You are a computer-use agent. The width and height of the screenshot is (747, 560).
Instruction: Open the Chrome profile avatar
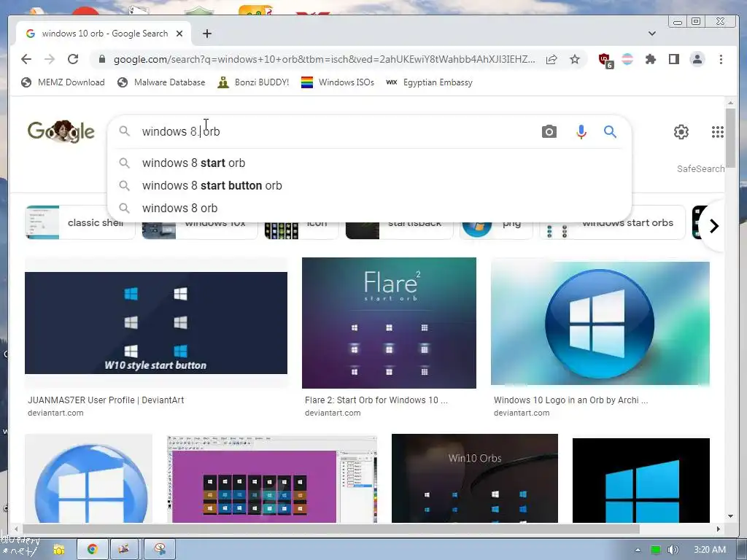(697, 59)
